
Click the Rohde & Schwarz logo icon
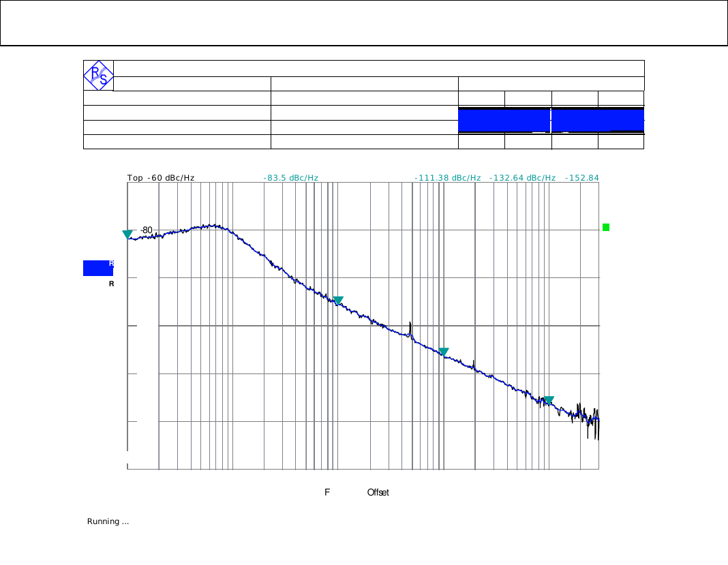pyautogui.click(x=98, y=75)
